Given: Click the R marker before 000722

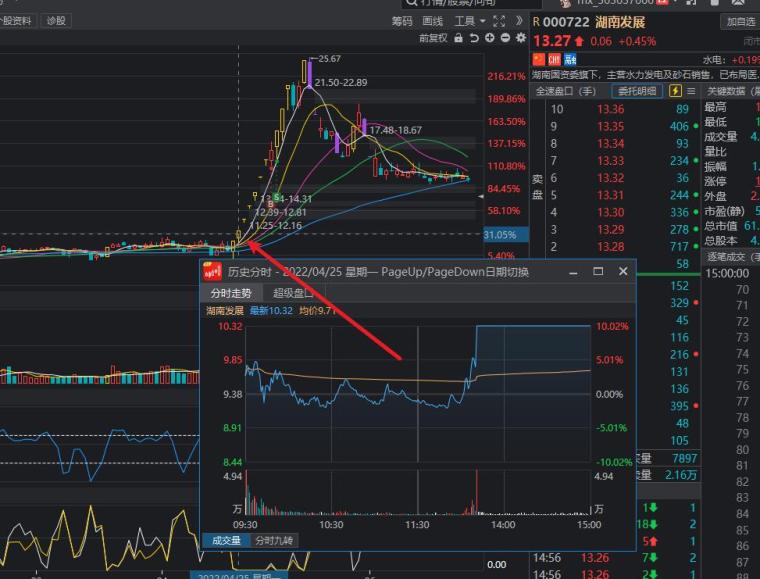Looking at the screenshot, I should coord(536,22).
